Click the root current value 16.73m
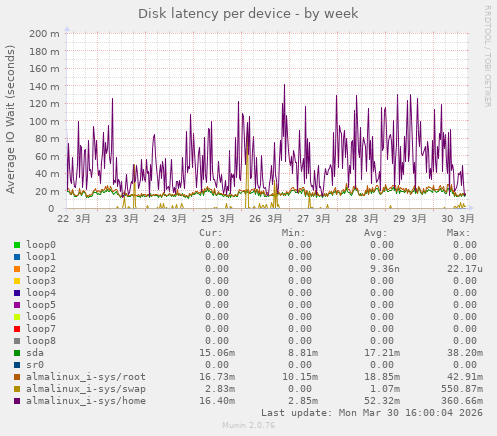This screenshot has width=497, height=436. (x=217, y=377)
